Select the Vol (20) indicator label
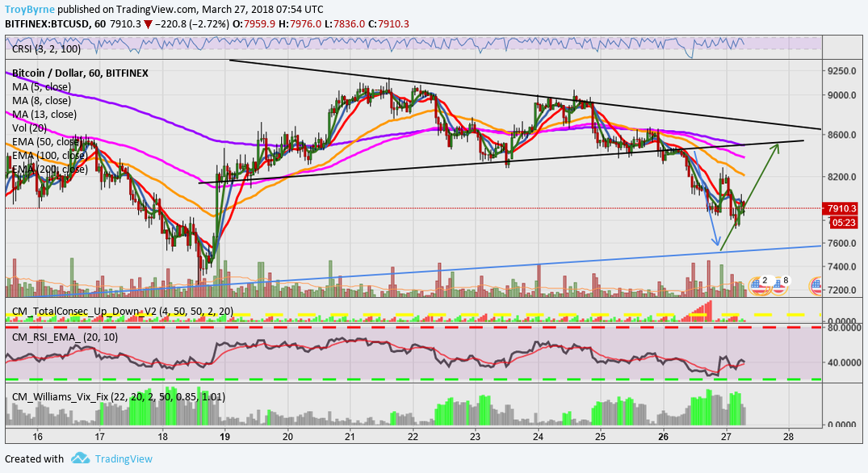Screen dimensions: 868x473 (29, 128)
